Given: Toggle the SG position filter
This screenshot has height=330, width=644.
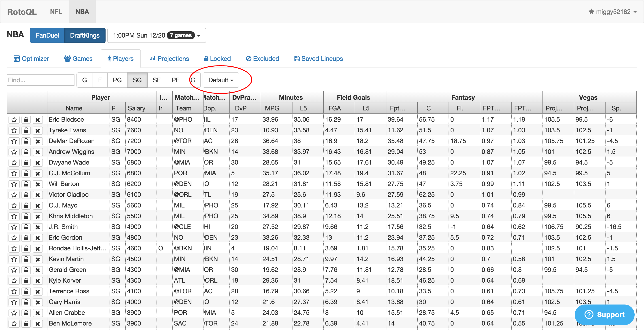Looking at the screenshot, I should tap(137, 80).
